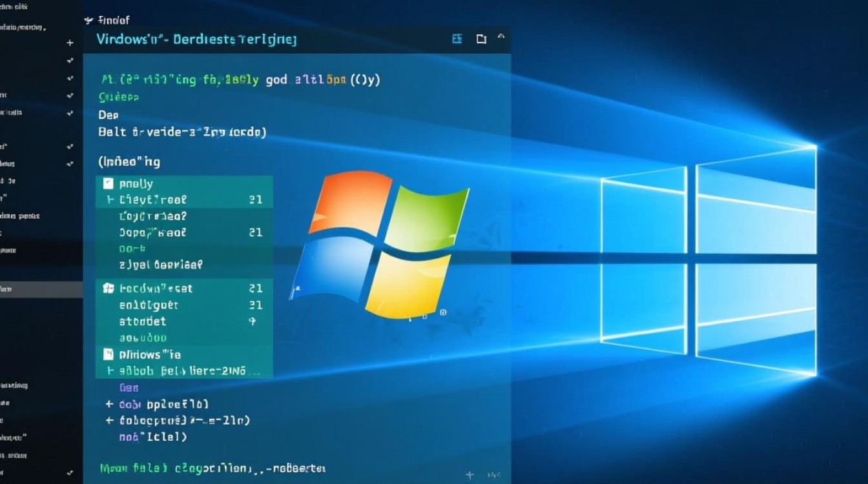Image resolution: width=868 pixels, height=484 pixels.
Task: Expand the 'fobocproe' tree entry below it
Action: (110, 419)
